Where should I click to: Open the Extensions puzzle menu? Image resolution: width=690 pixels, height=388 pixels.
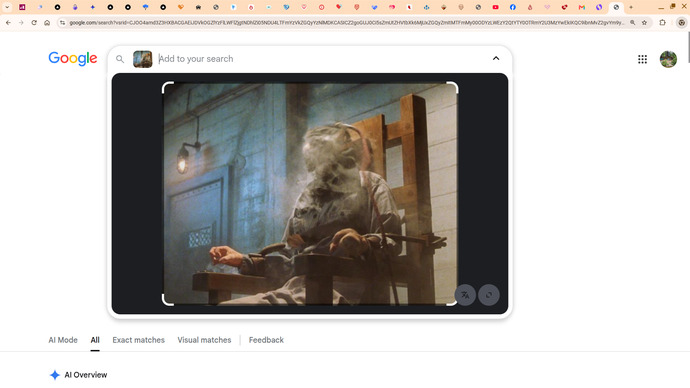(662, 23)
